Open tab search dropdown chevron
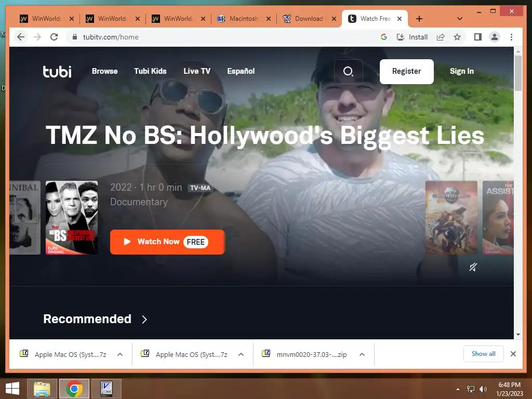Viewport: 532px width, 399px height. (x=460, y=19)
